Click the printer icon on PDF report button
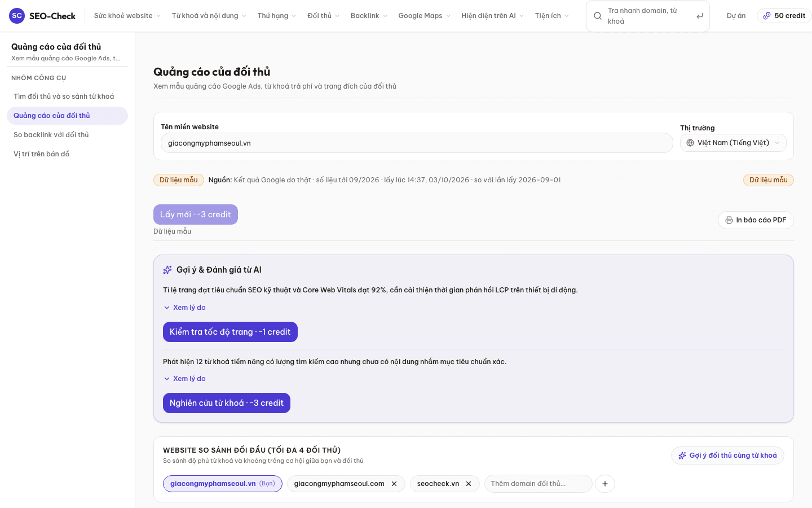Screen dimensions: 812x508 coord(729,220)
